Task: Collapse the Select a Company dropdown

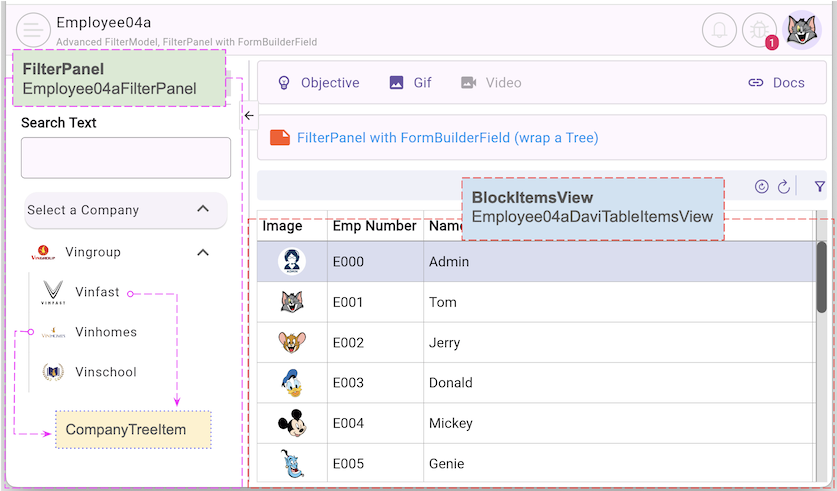Action: pos(203,210)
